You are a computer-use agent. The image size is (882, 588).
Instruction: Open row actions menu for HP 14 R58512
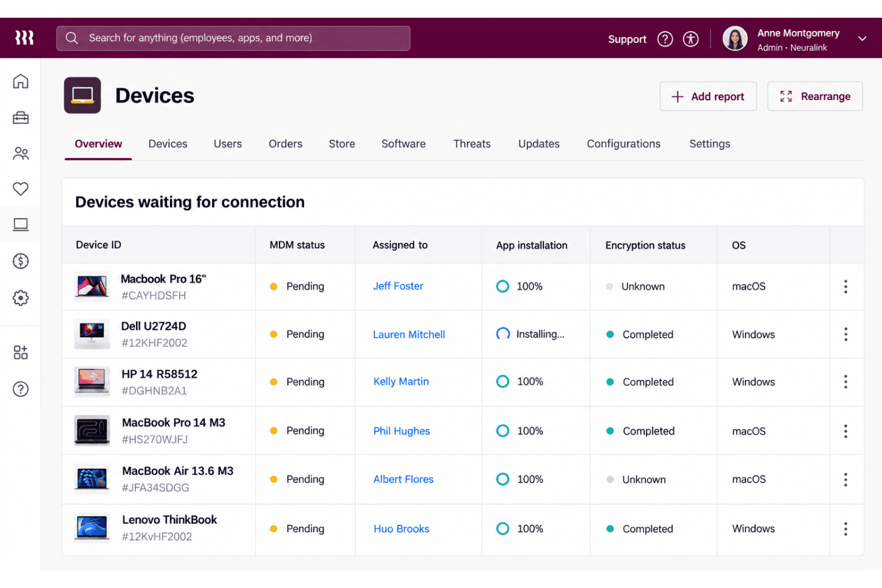click(x=846, y=382)
